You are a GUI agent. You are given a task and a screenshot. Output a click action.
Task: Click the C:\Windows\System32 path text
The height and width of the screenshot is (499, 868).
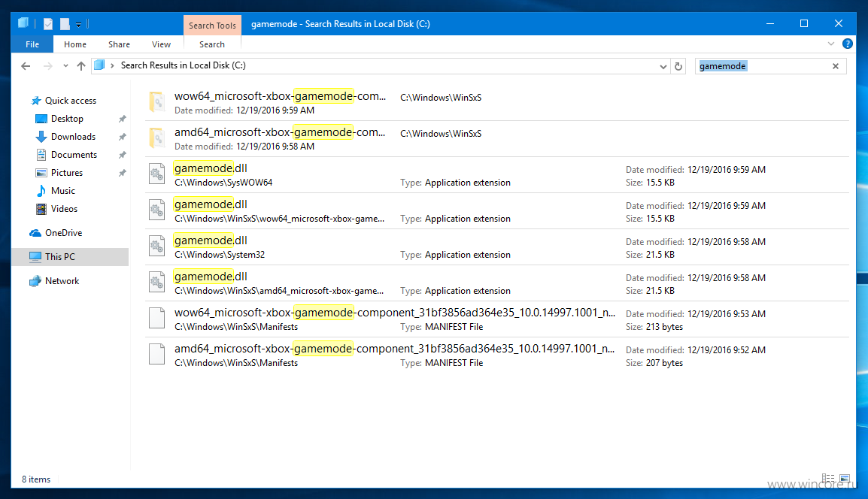pyautogui.click(x=219, y=255)
